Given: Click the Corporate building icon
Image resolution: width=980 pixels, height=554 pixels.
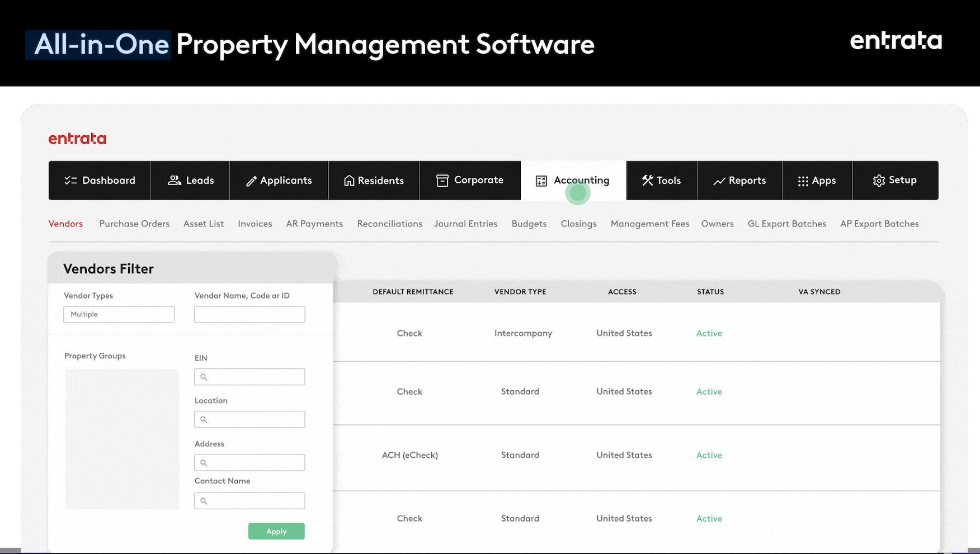Looking at the screenshot, I should (x=441, y=180).
